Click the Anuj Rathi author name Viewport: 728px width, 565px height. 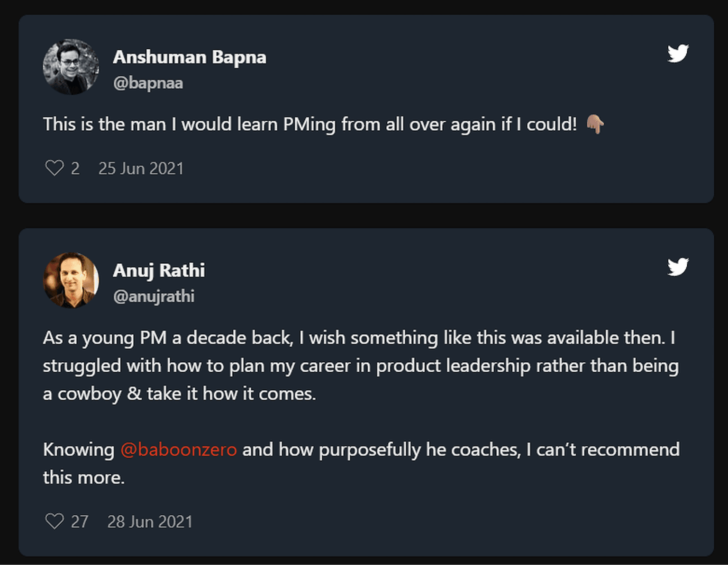pyautogui.click(x=159, y=271)
